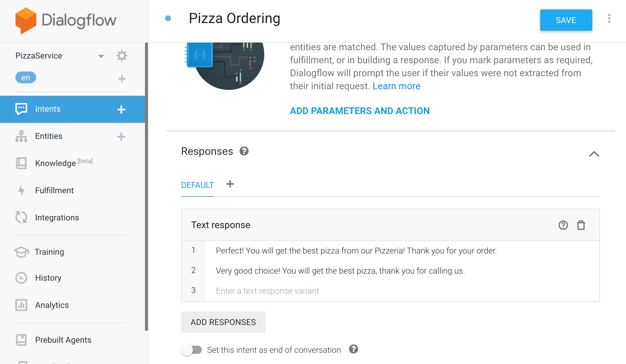Delete the Text response with trash icon
626x364 pixels.
pos(581,225)
